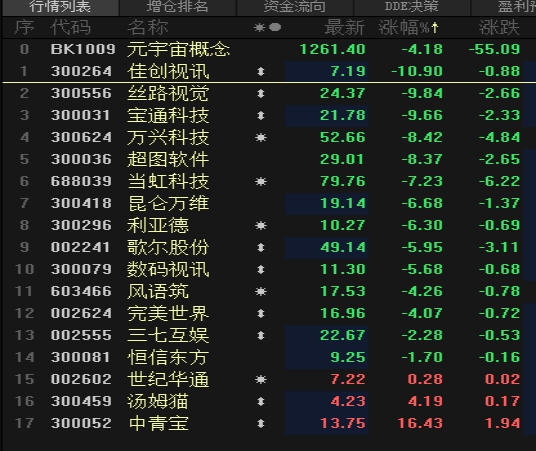
Task: Switch to the 行情列表 tab
Action: [60, 7]
